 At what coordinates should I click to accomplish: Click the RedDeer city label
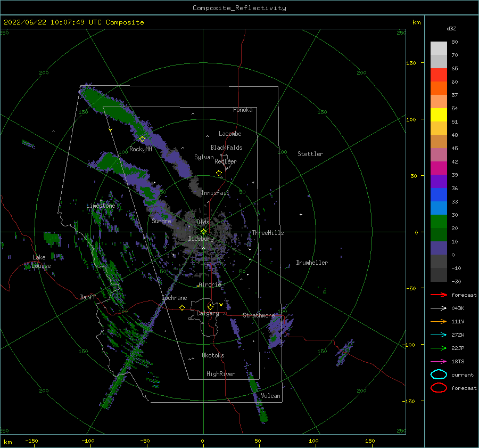[x=226, y=161]
